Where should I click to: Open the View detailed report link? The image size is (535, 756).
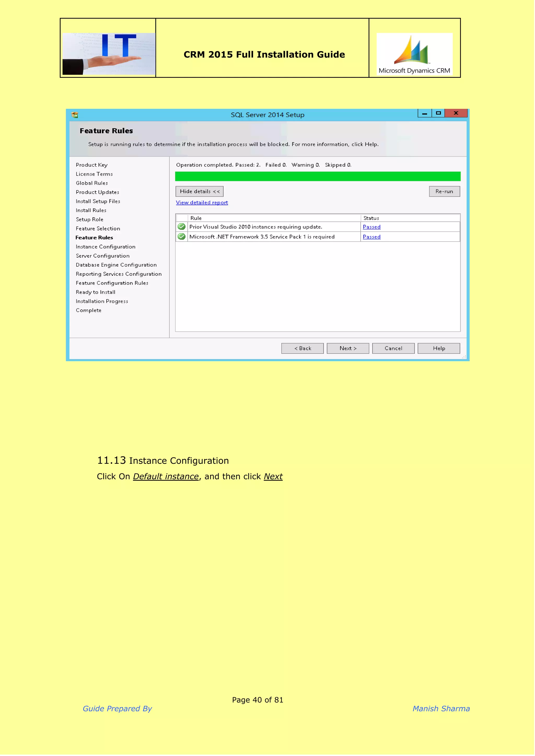(202, 203)
